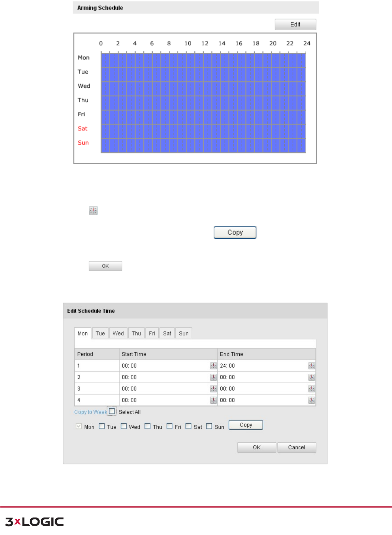Check the Tue copy checkbox
The width and height of the screenshot is (392, 535).
coord(102,426)
